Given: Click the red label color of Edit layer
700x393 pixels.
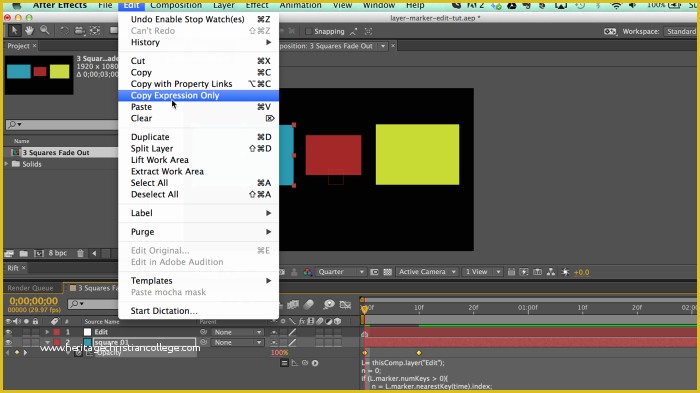Looking at the screenshot, I should point(57,332).
